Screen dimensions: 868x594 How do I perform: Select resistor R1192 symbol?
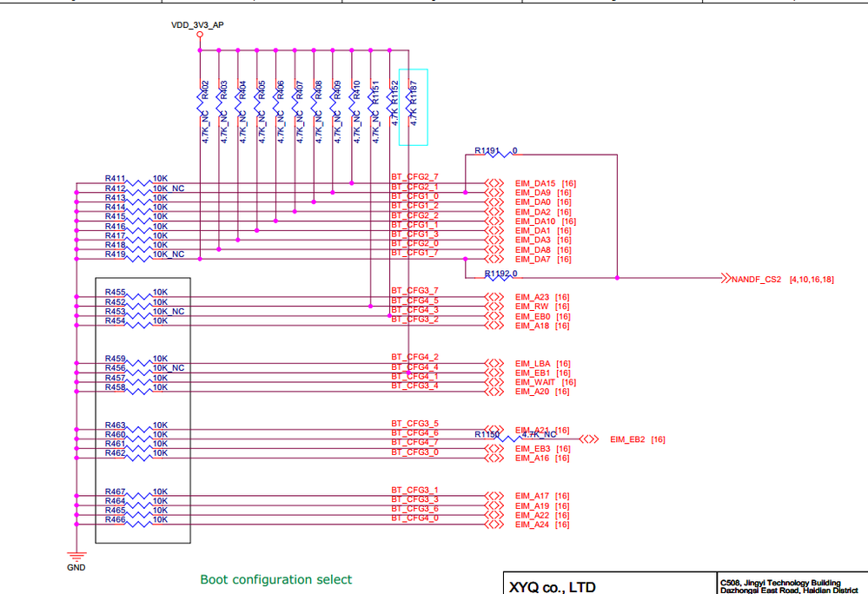click(x=498, y=278)
